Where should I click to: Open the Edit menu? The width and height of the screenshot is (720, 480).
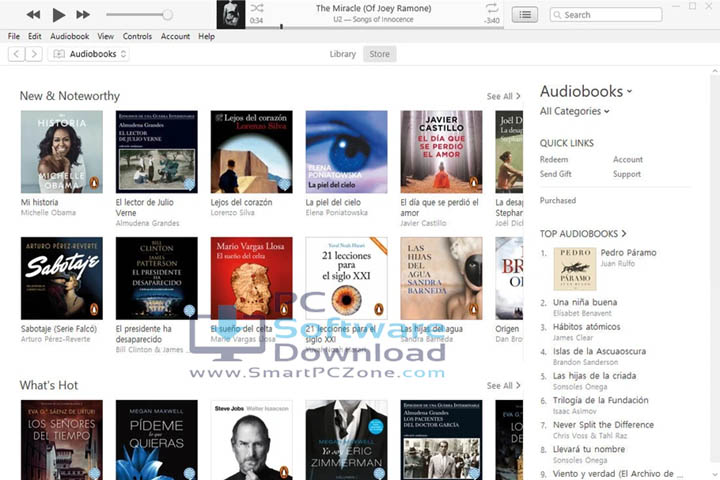tap(34, 36)
